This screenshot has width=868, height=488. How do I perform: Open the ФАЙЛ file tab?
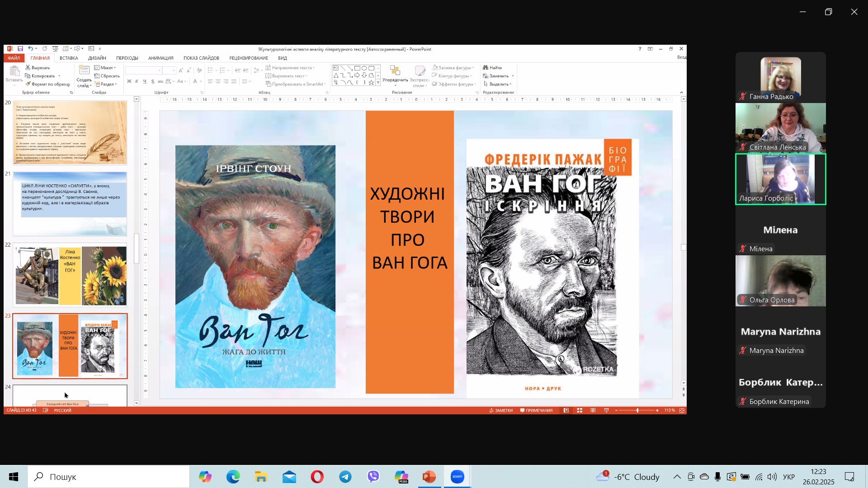[14, 58]
